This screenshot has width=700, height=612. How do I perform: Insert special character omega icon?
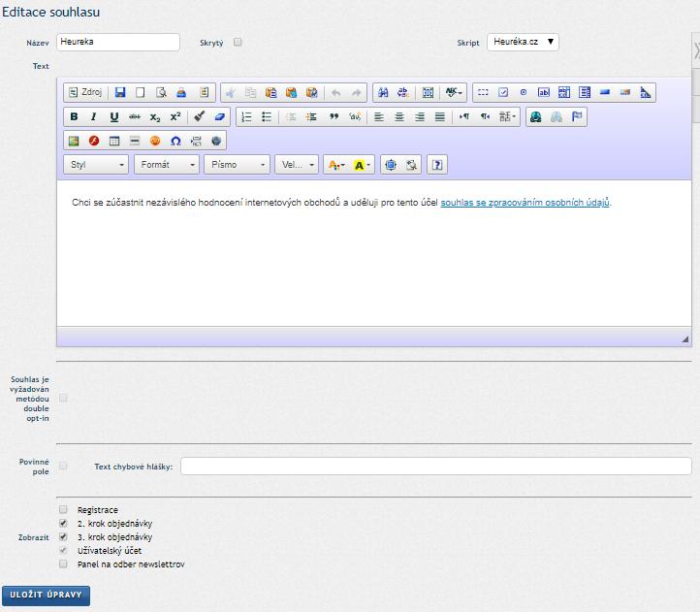pos(175,141)
